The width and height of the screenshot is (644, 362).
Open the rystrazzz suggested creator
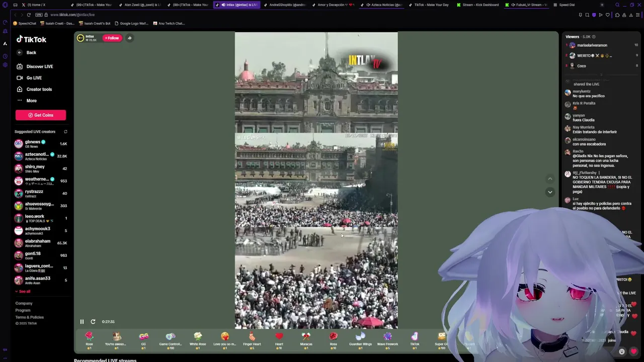point(41,194)
